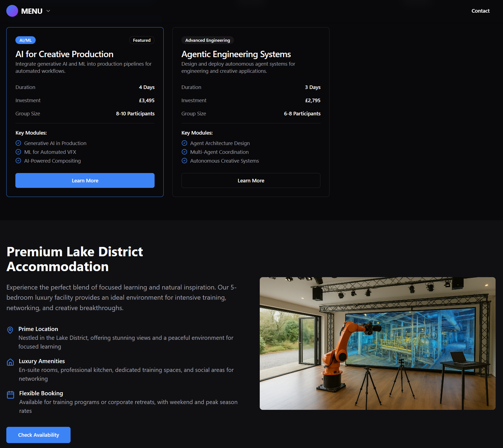Click the Agentic Engineering Systems title
Screen dimensions: 503x448
tap(236, 54)
